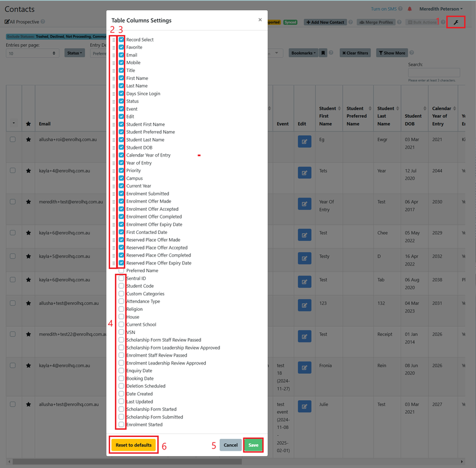Star the kayla+5 contact row
This screenshot has height=468, width=476.
click(29, 257)
